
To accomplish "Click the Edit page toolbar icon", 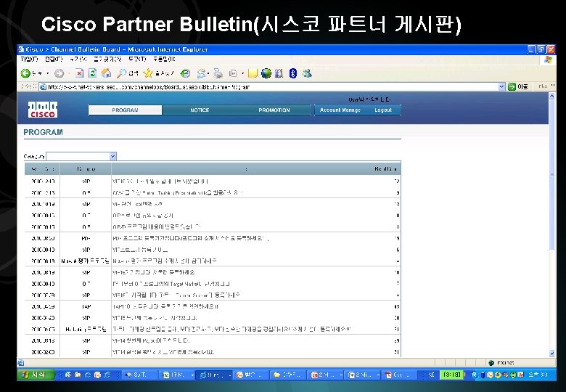I will 233,73.
